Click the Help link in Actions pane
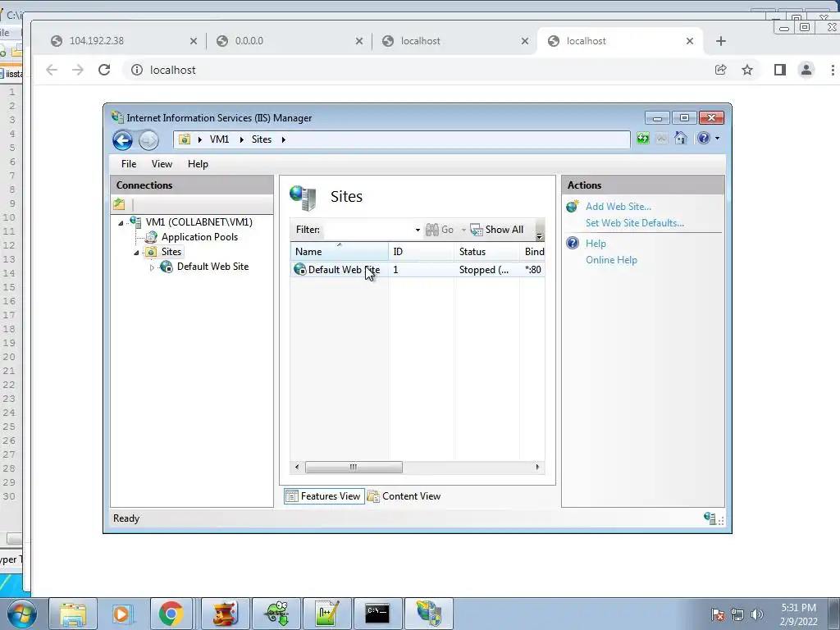 tap(596, 244)
